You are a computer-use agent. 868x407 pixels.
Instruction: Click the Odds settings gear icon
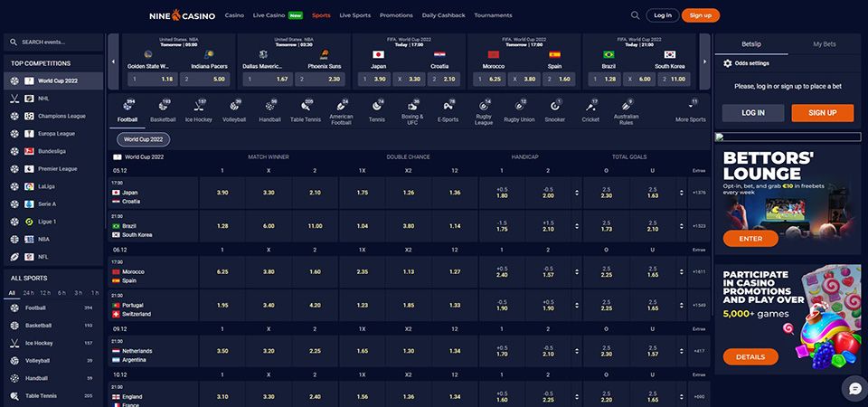(727, 63)
